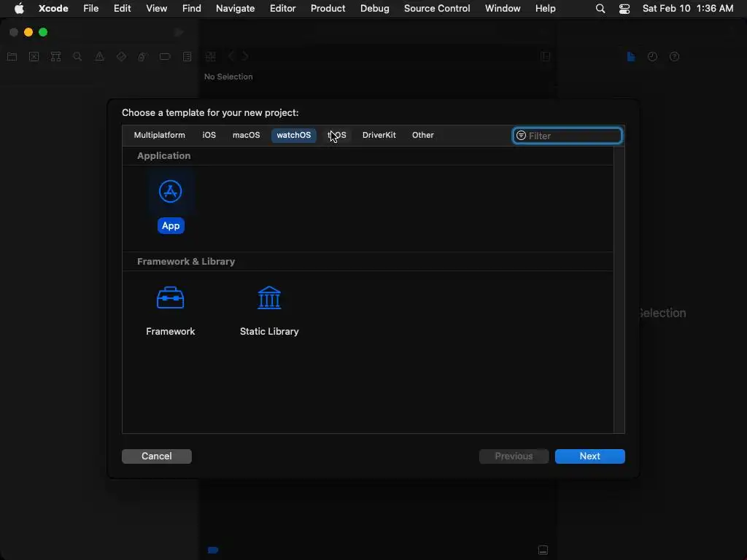Click the Cancel button
The height and width of the screenshot is (560, 747).
(157, 456)
